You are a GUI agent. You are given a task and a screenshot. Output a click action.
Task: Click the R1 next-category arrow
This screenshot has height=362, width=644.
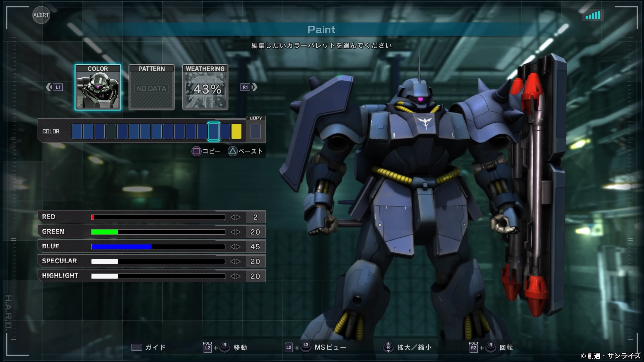coord(249,87)
